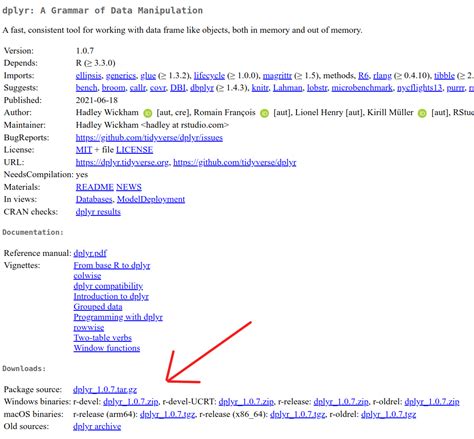Open the Window functions vignette

click(107, 348)
